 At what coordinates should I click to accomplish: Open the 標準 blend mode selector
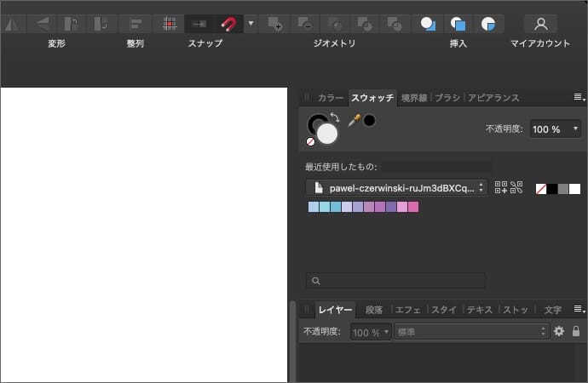470,331
